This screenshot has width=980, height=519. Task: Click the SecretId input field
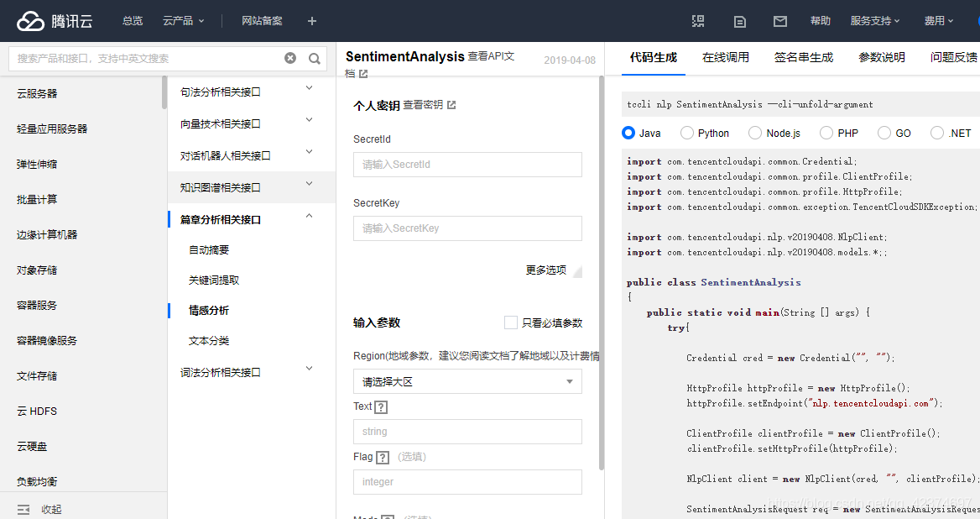[467, 165]
